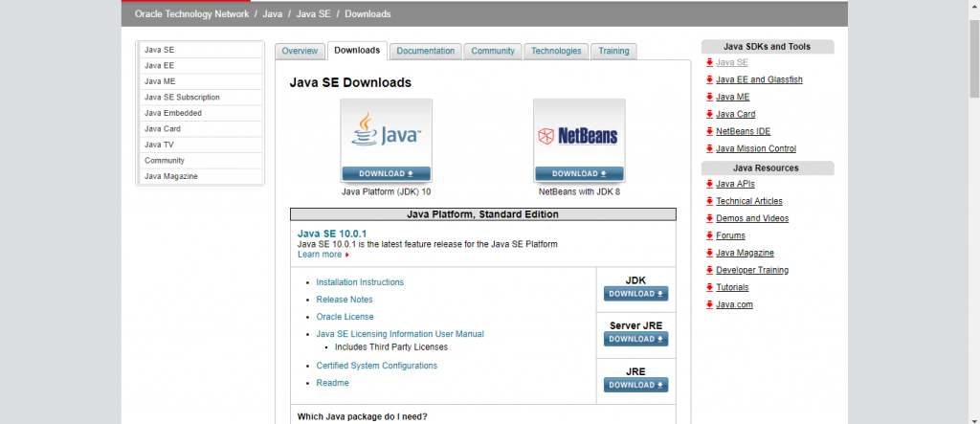Click Java ME link in SDKs and Tools
Image resolution: width=980 pixels, height=424 pixels.
tap(732, 97)
